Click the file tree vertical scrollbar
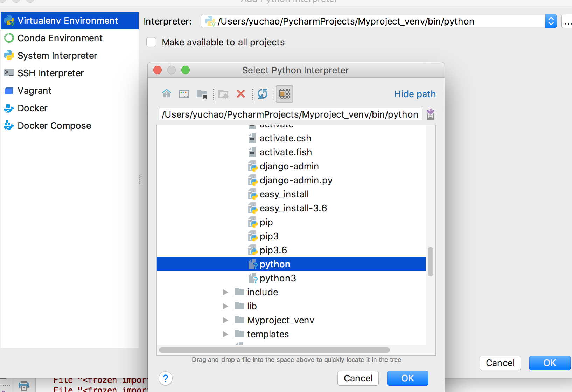This screenshot has width=572, height=392. coord(431,262)
